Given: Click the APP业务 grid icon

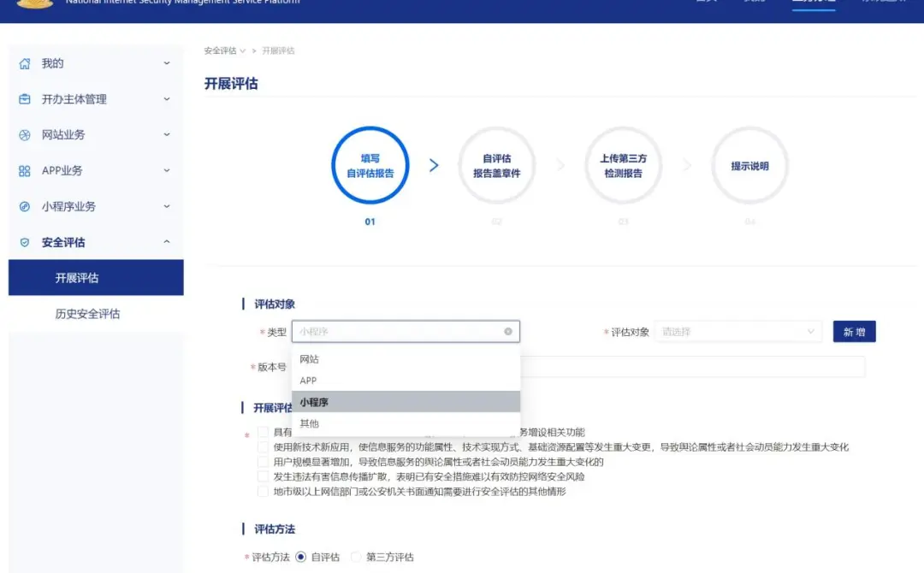Looking at the screenshot, I should pyautogui.click(x=24, y=171).
